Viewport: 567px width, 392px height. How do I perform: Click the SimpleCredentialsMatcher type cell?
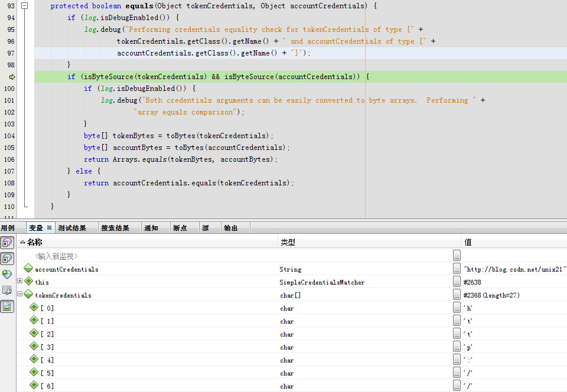point(322,283)
